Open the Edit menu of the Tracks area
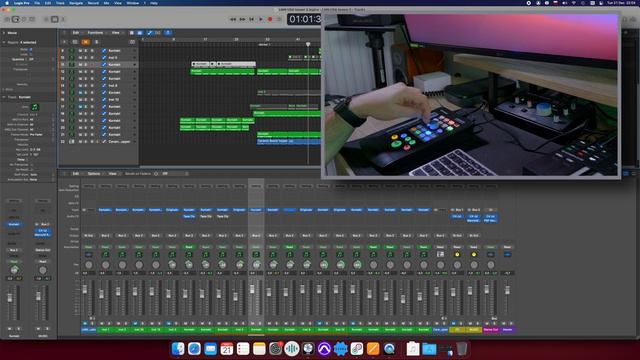 (x=76, y=33)
